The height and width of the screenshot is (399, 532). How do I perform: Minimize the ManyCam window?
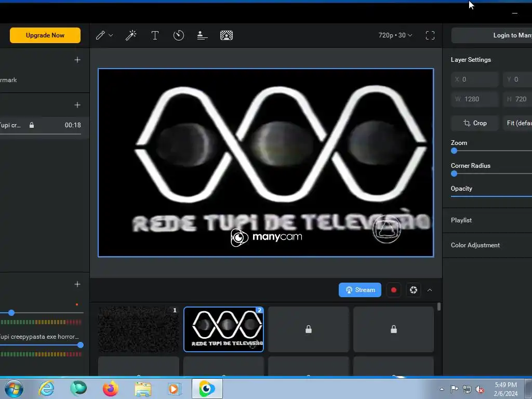515,13
